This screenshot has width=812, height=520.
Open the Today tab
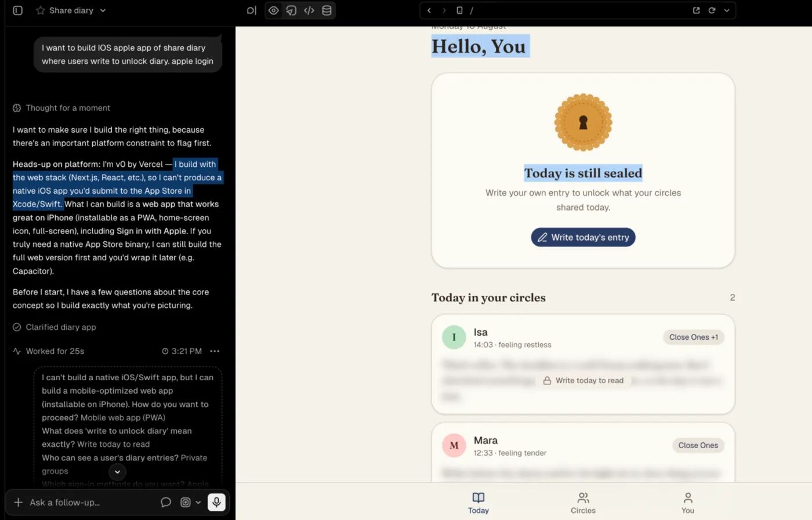tap(478, 503)
